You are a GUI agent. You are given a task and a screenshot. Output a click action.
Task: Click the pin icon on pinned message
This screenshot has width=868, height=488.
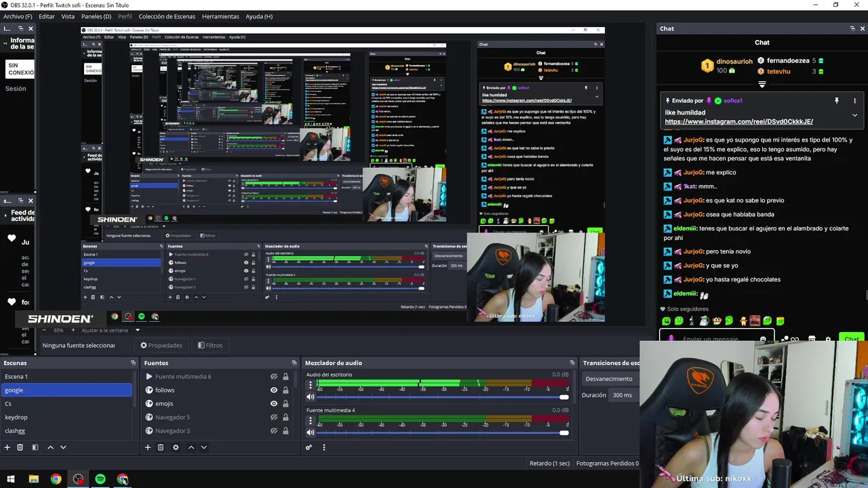(836, 100)
